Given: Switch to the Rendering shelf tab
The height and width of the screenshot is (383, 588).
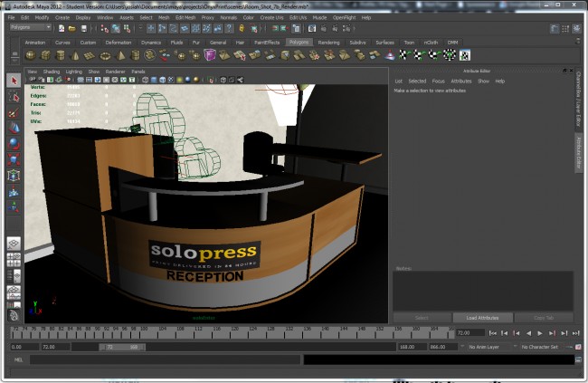Looking at the screenshot, I should 328,43.
